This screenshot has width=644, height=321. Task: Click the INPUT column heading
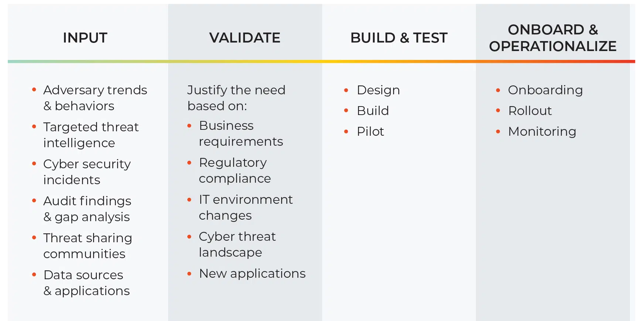click(x=85, y=38)
